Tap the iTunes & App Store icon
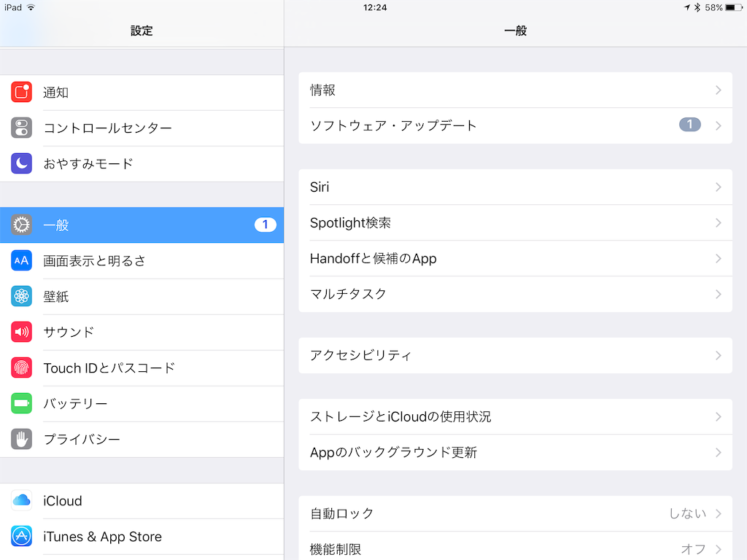Screen dimensions: 747x560 (x=21, y=536)
